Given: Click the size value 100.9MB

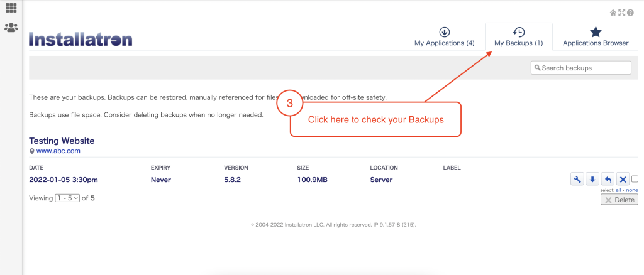Looking at the screenshot, I should [x=312, y=180].
